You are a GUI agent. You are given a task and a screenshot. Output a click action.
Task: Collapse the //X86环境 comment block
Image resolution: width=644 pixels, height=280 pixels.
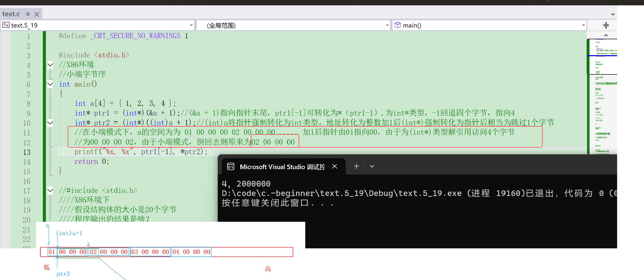pos(50,65)
